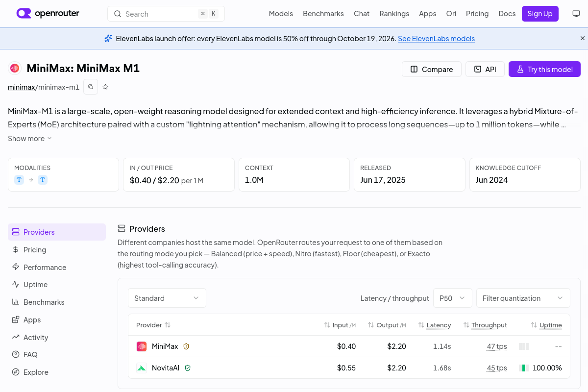Open the Filter quantization dropdown
This screenshot has width=588, height=392.
(523, 298)
